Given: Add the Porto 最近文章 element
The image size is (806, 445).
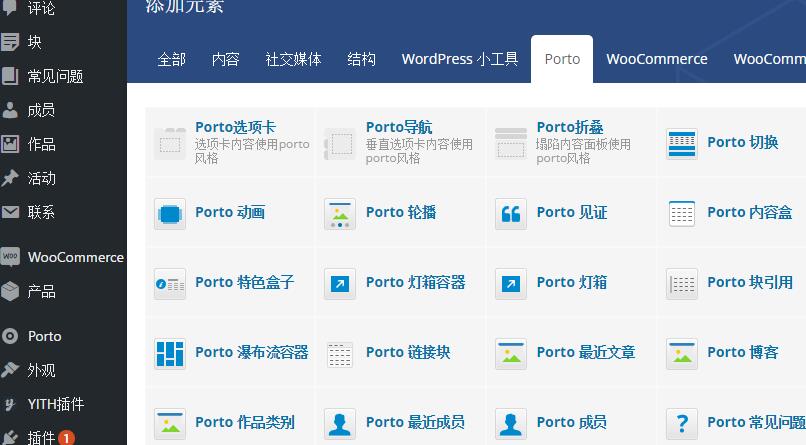Looking at the screenshot, I should tap(572, 353).
